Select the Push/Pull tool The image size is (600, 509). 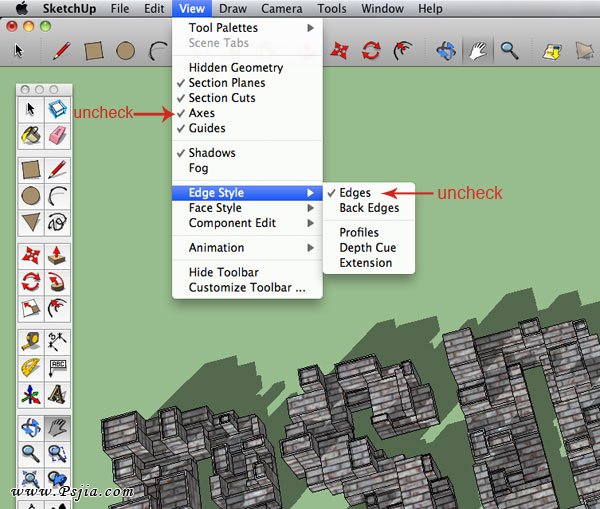[56, 255]
